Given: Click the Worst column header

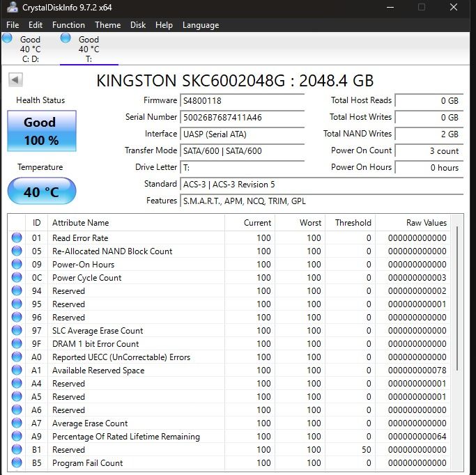Looking at the screenshot, I should coord(300,223).
